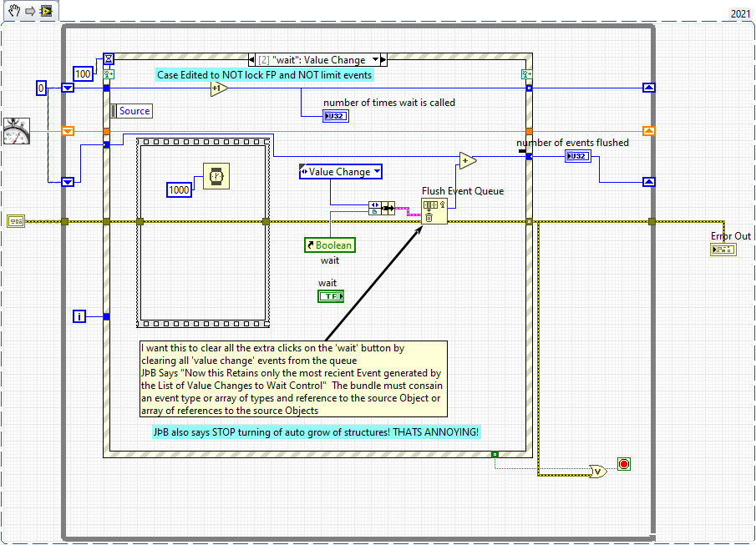Click the top right blue shift register
This screenshot has width=756, height=545.
pyautogui.click(x=649, y=88)
